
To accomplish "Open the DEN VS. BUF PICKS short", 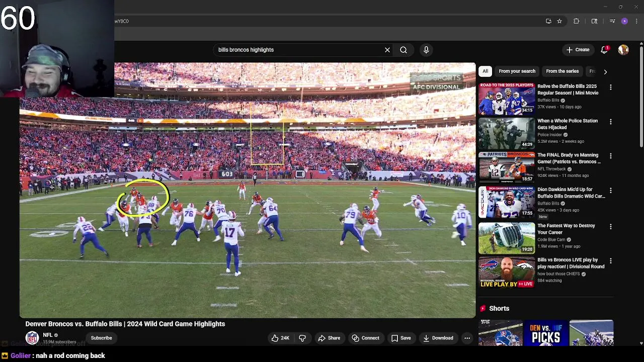I will pos(546,333).
